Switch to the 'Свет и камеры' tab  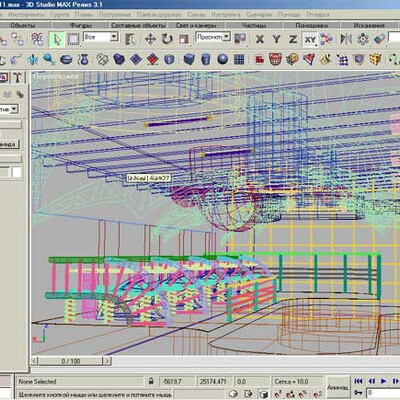click(x=196, y=25)
